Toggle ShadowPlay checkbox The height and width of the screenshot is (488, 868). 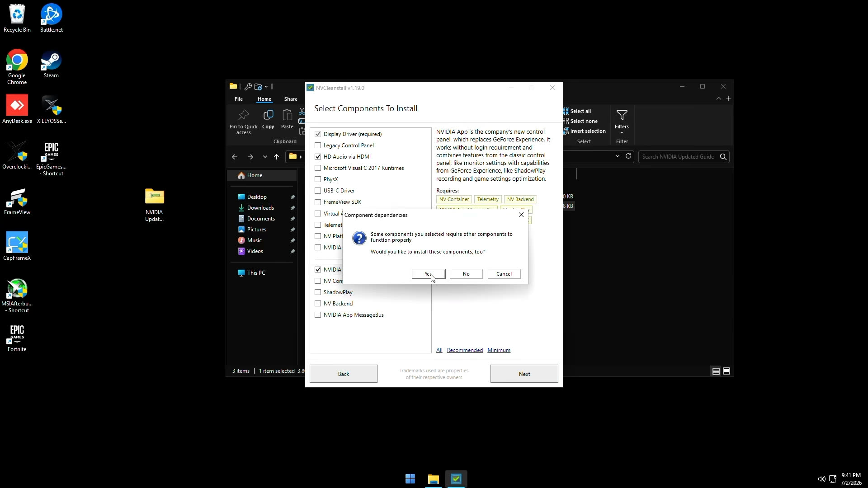[x=318, y=292]
